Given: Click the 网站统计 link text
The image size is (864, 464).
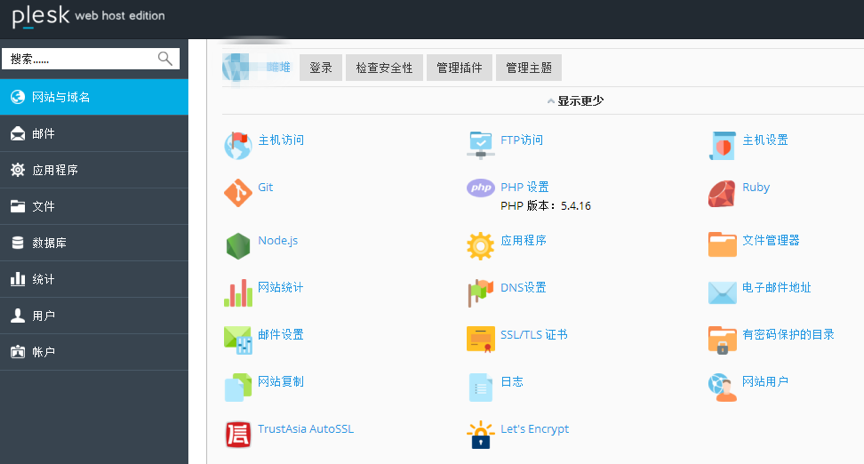Looking at the screenshot, I should coord(281,287).
